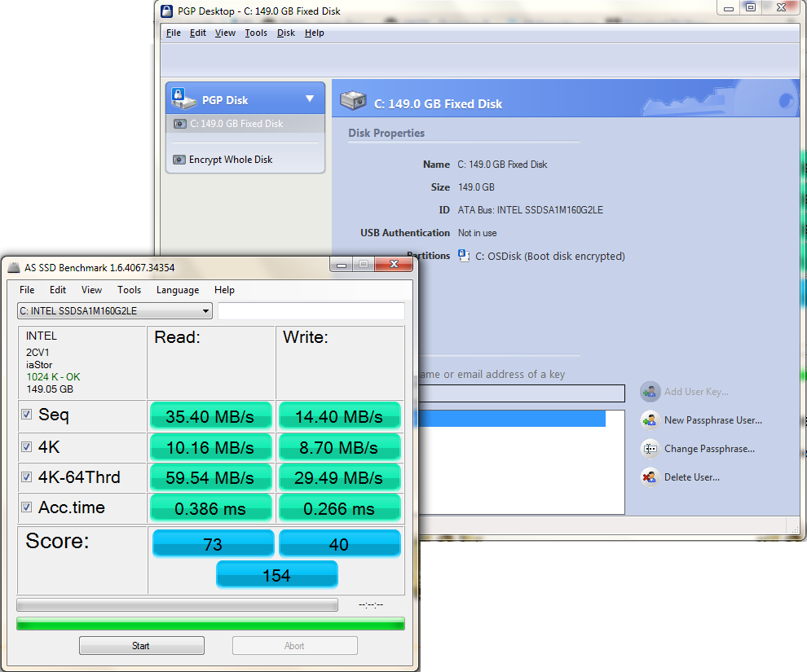The width and height of the screenshot is (807, 672).
Task: Click the New Passphrase User icon
Action: (650, 420)
